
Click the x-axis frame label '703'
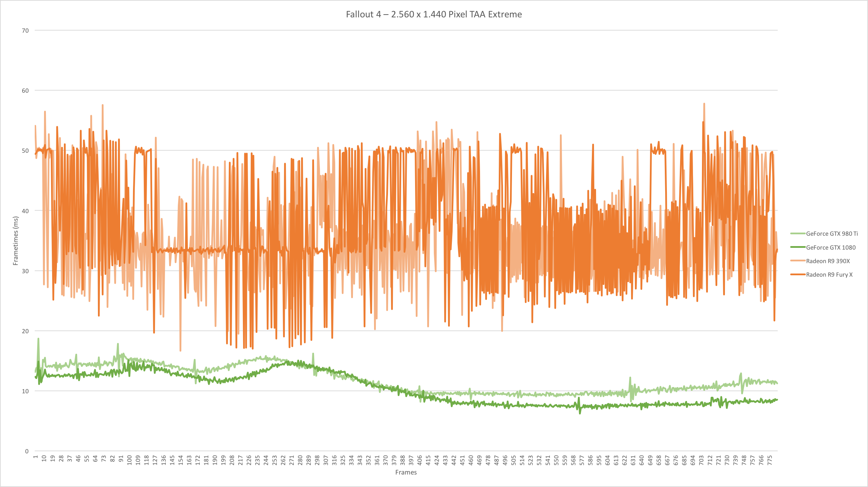click(701, 460)
